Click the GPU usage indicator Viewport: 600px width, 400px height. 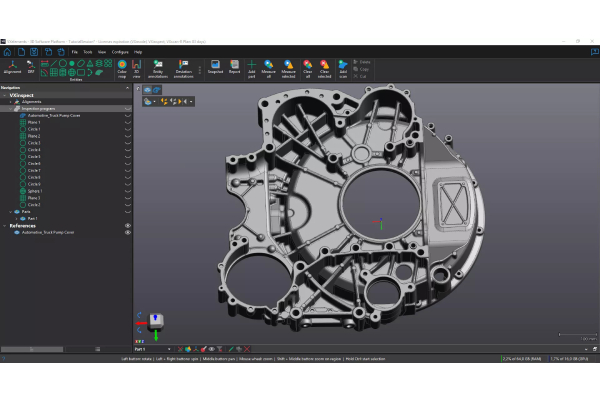click(x=569, y=359)
